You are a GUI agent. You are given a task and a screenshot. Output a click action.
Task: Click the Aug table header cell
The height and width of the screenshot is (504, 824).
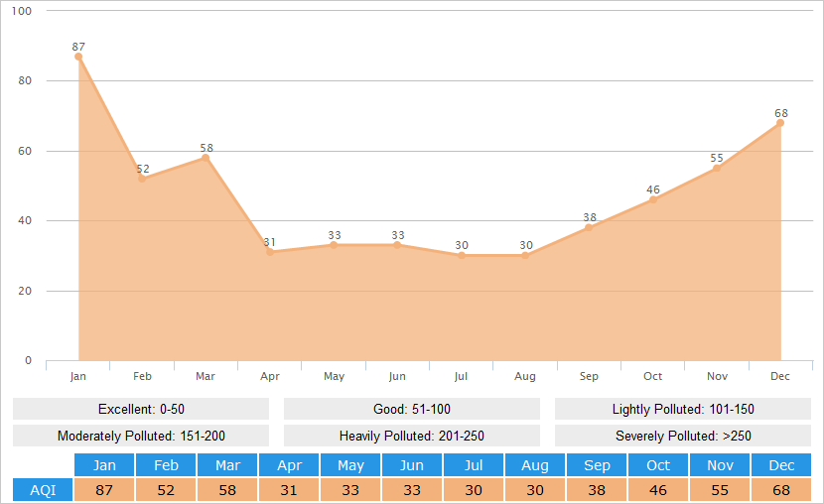[x=535, y=465]
